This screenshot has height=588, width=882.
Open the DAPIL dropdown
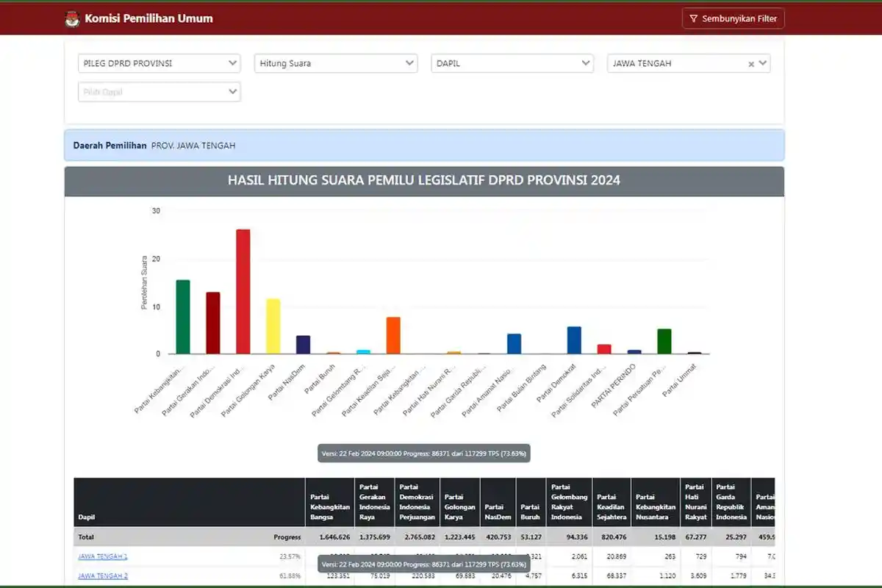pyautogui.click(x=512, y=63)
